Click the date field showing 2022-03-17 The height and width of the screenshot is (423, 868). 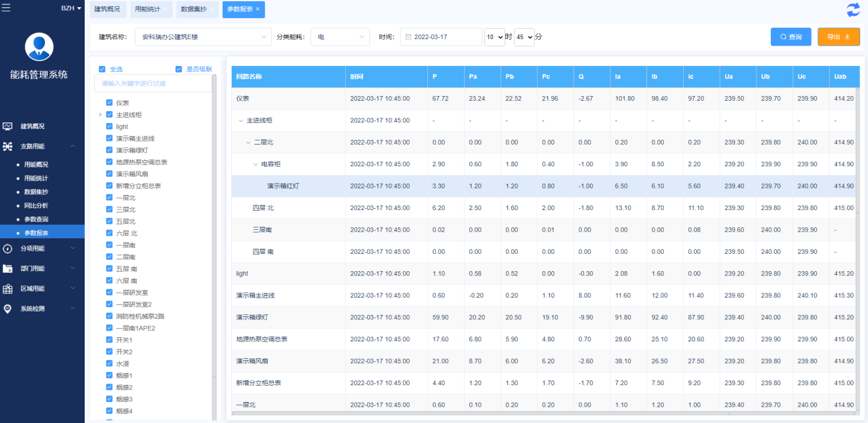click(x=441, y=37)
